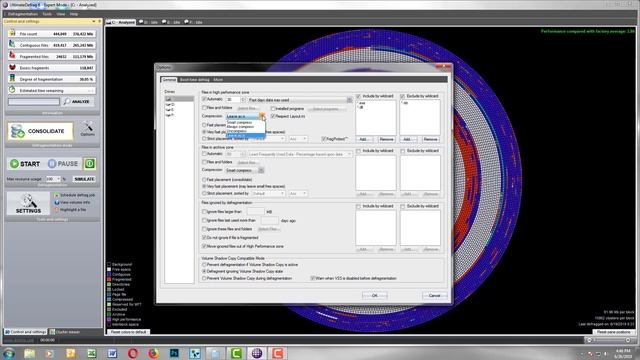
Task: Click the Excess fragments icon
Action: (x=12, y=68)
